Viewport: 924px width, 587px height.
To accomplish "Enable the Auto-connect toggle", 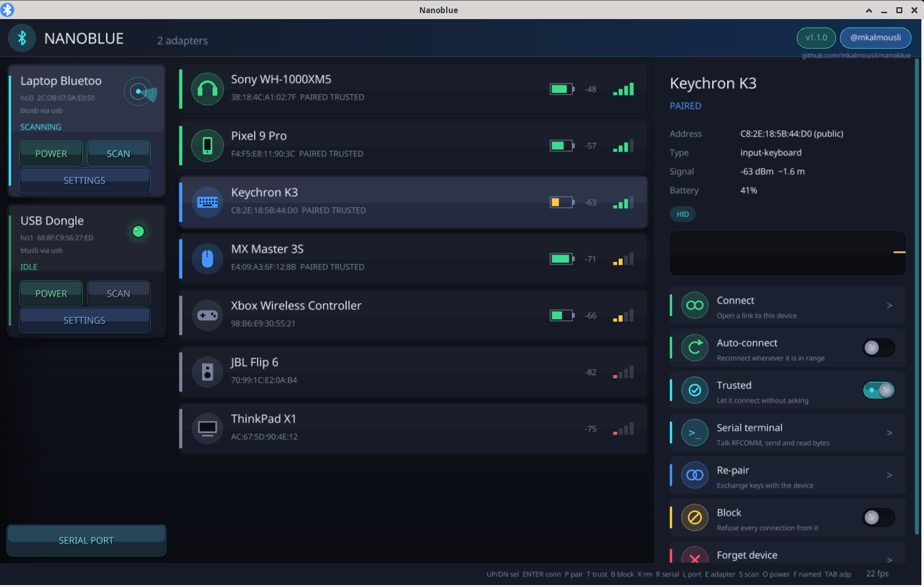I will click(x=879, y=347).
